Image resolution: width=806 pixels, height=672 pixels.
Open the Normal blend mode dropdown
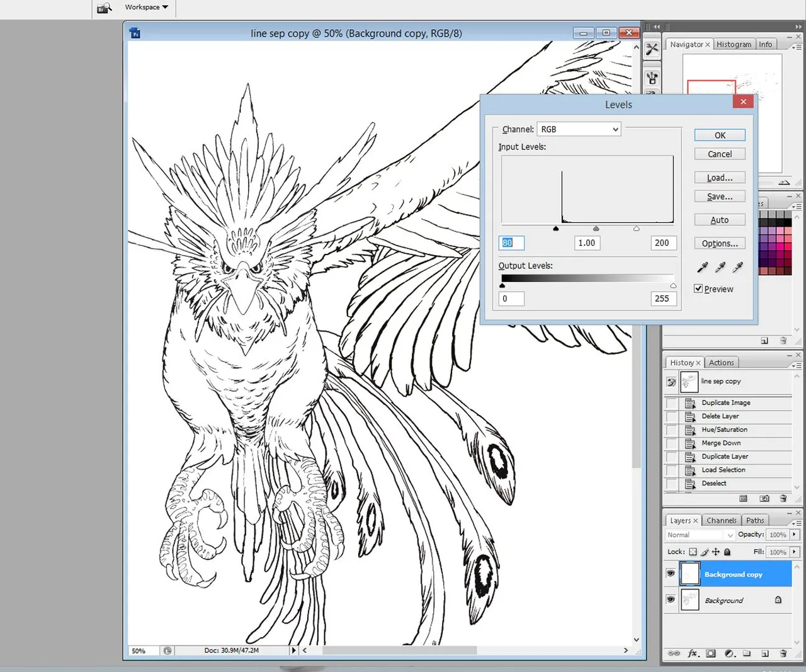700,535
